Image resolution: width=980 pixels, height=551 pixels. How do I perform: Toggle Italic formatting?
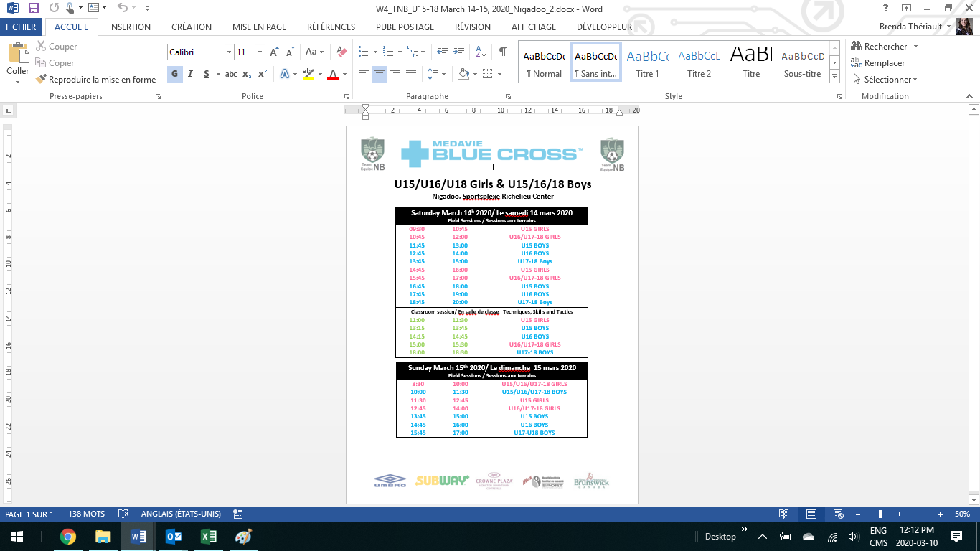coord(190,74)
